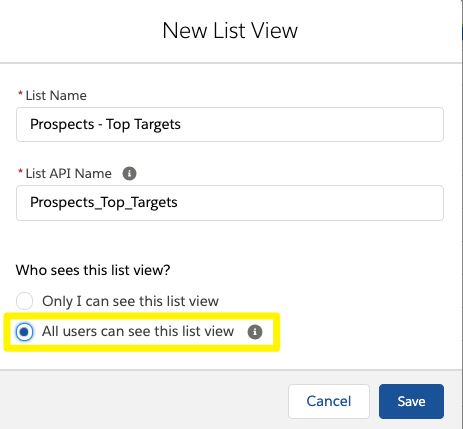
Task: Focus the List API Name input field
Action: [230, 203]
